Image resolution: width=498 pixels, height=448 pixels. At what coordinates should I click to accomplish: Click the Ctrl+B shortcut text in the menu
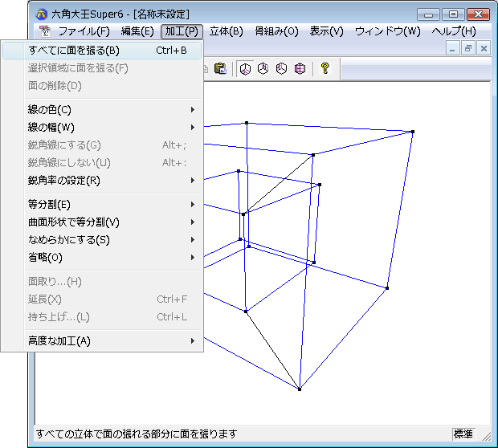pyautogui.click(x=171, y=51)
